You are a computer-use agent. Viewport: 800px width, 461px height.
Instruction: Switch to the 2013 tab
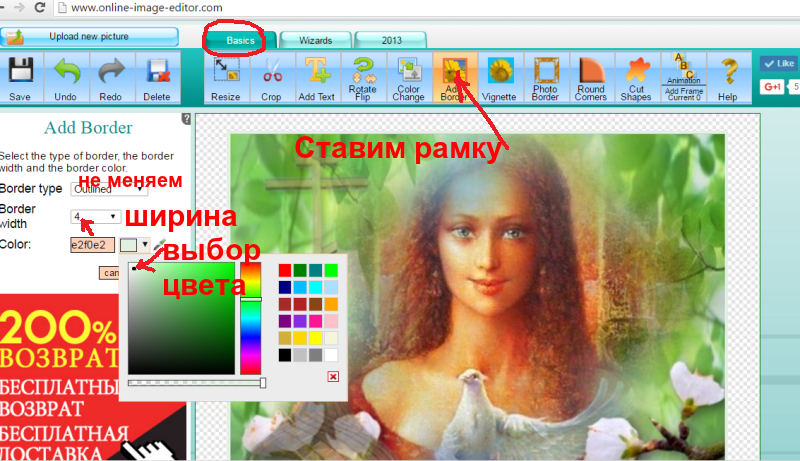pos(391,40)
